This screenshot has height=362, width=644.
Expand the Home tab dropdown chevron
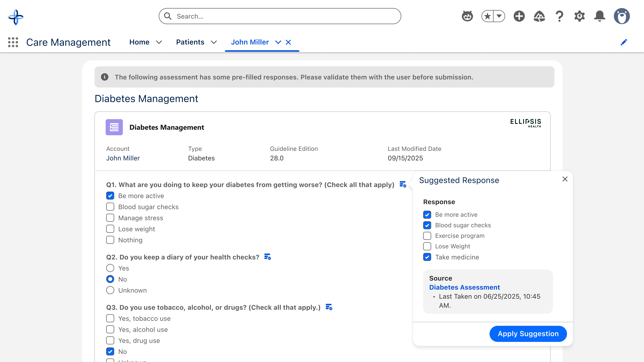(159, 42)
